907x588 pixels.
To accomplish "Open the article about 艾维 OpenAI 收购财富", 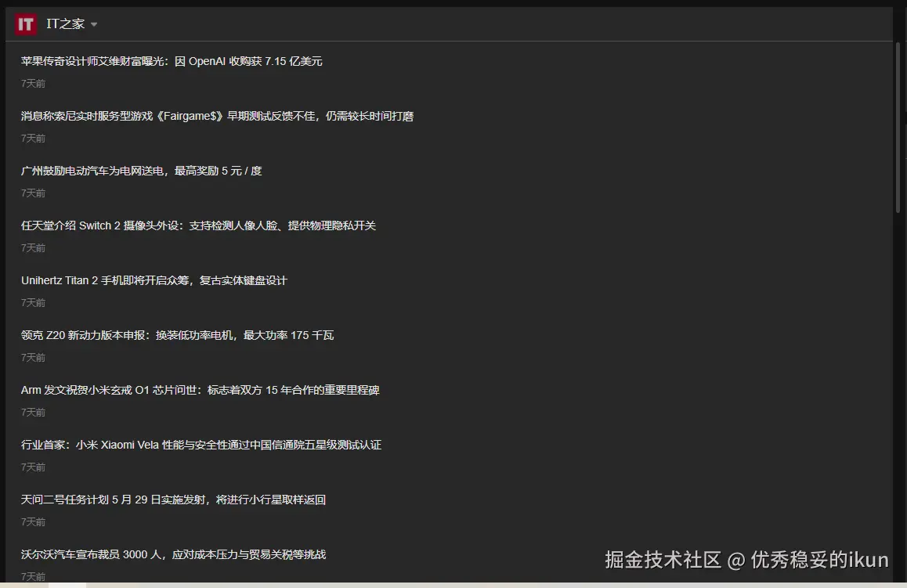I will (172, 60).
